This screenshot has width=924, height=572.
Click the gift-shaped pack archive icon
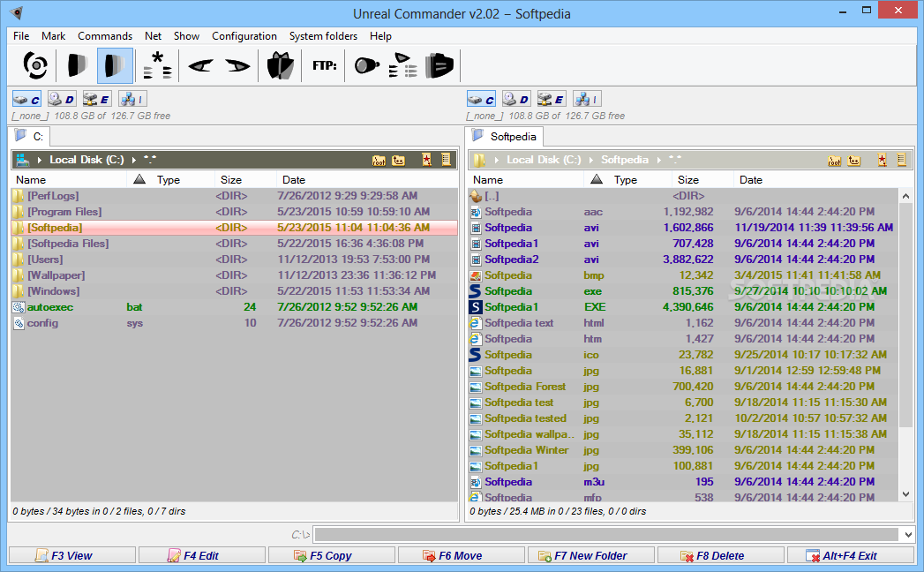point(280,65)
